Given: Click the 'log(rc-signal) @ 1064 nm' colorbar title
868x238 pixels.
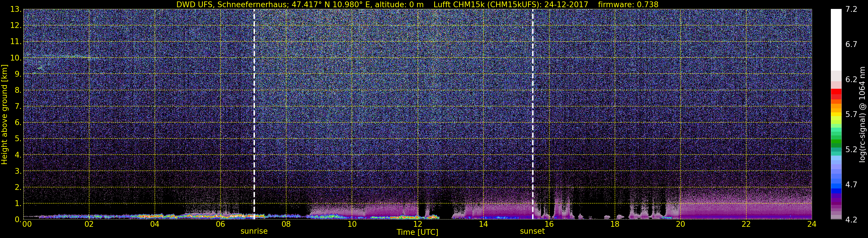Looking at the screenshot, I should (862, 115).
